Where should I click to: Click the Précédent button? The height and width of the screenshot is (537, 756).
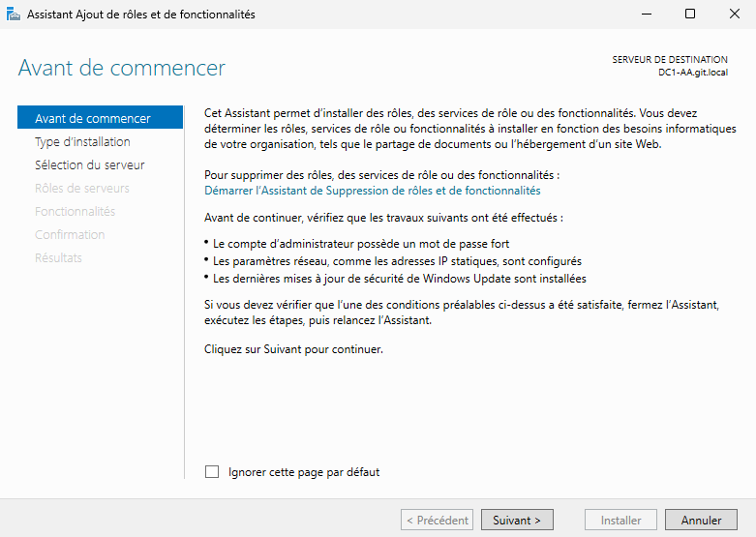437,521
